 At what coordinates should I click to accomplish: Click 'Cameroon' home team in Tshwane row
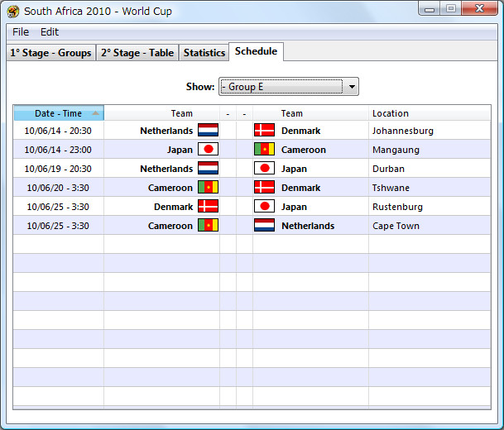170,188
